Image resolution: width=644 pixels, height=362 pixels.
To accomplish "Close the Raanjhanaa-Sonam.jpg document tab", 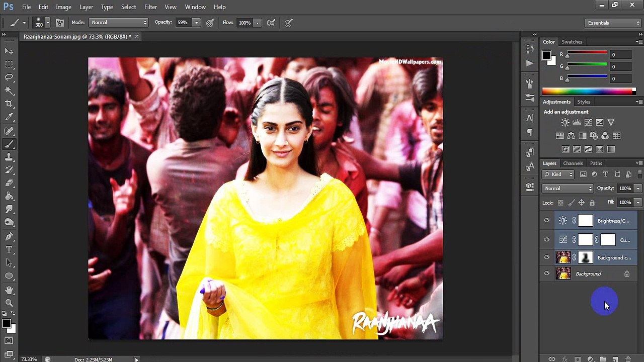I will 136,36.
